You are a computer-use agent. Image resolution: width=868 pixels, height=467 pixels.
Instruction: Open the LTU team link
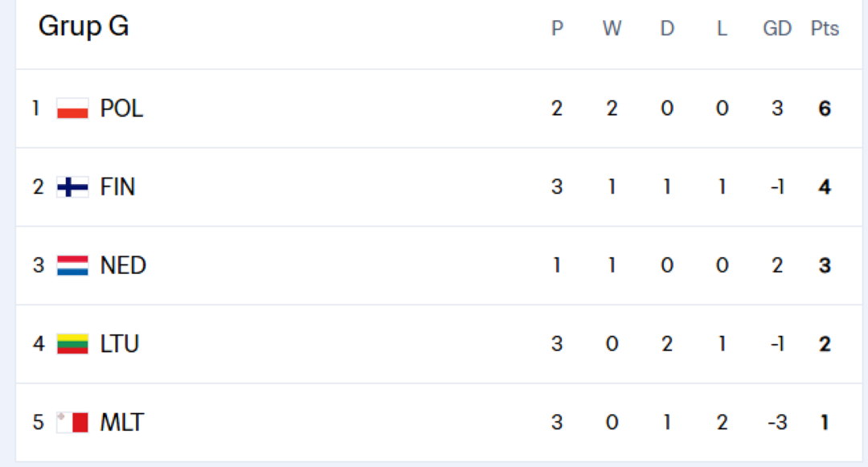(x=120, y=344)
